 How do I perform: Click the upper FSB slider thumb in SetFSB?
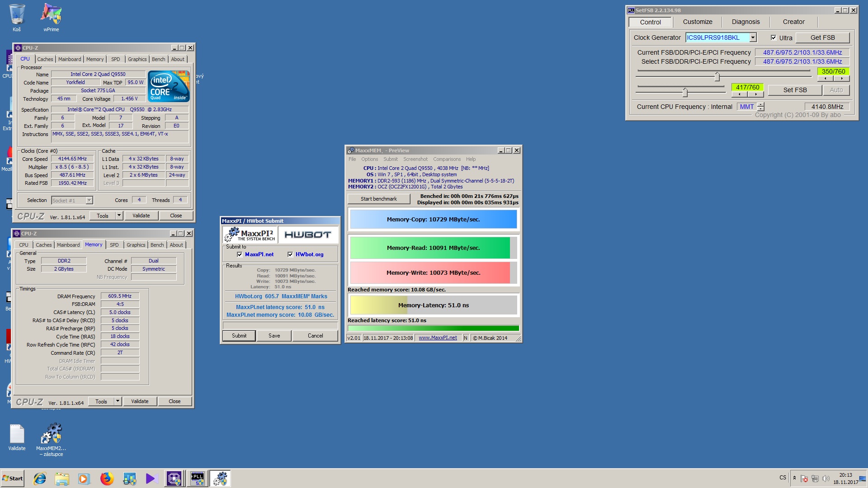717,76
